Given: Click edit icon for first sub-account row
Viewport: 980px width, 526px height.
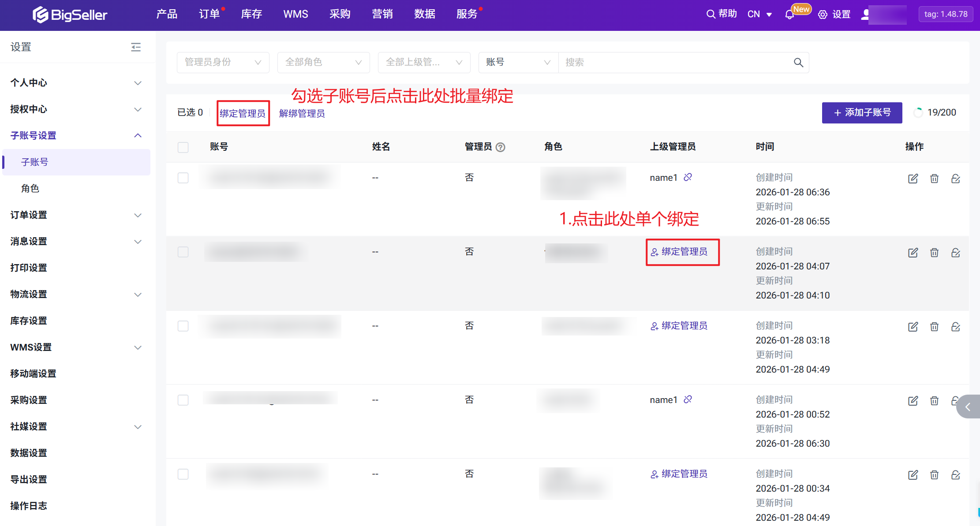Looking at the screenshot, I should pyautogui.click(x=913, y=179).
